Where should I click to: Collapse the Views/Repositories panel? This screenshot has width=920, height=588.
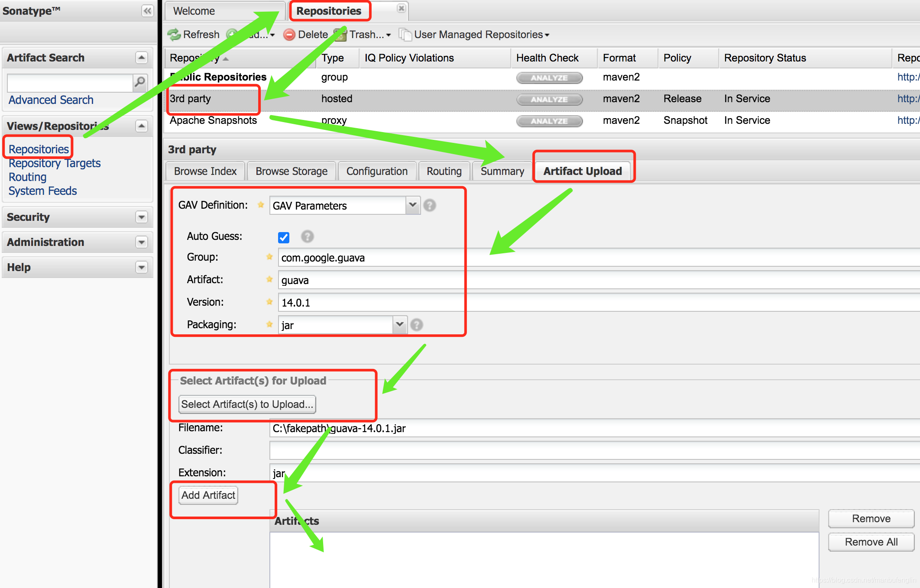(141, 126)
